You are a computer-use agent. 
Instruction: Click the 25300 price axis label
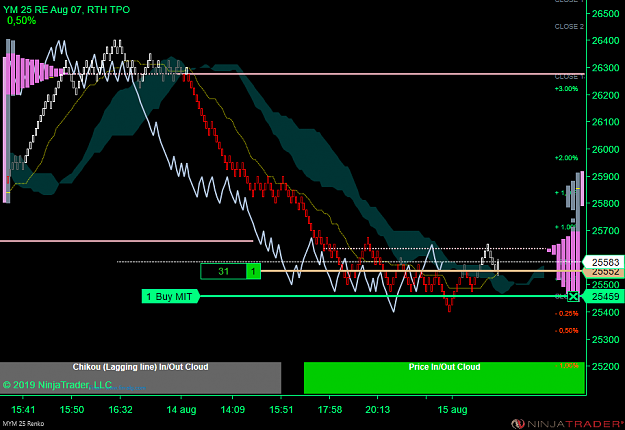point(605,340)
